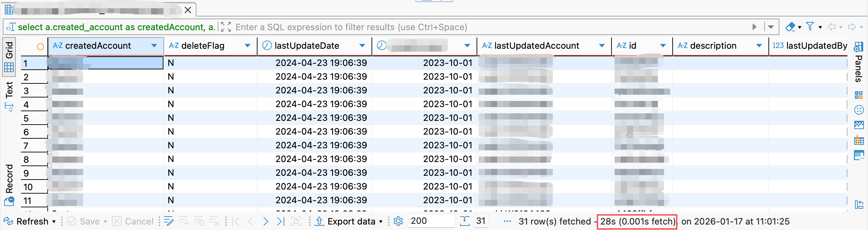Screen dimensions: 868x230
Task: Go to next result page
Action: [x=265, y=221]
